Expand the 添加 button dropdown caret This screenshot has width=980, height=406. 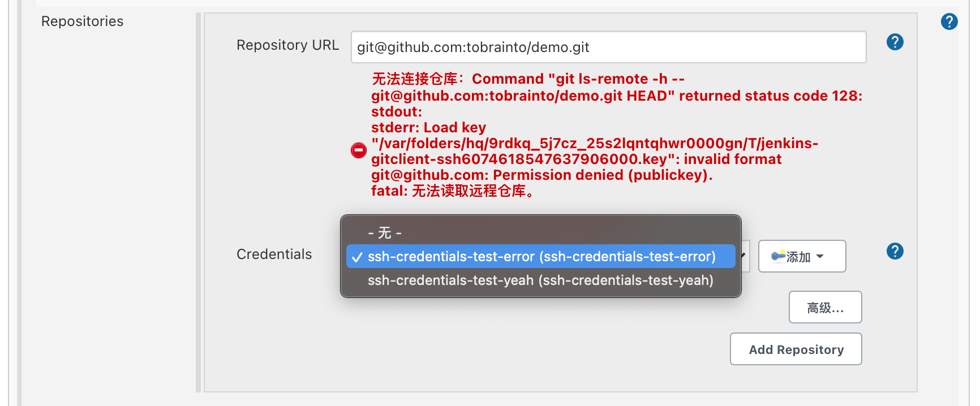pos(820,257)
